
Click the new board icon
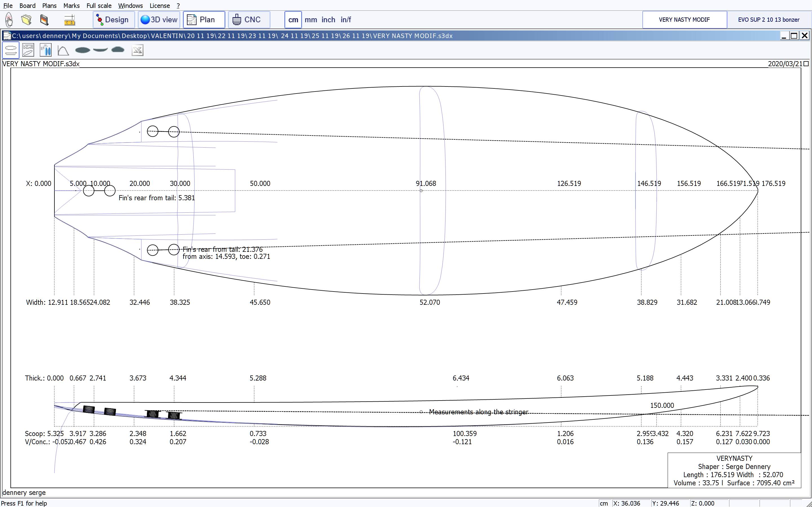point(9,19)
